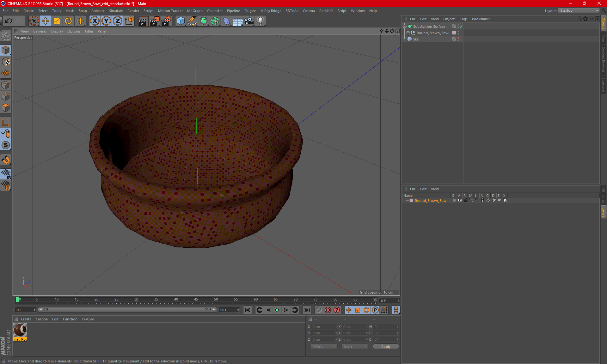Screen dimensions: 607x364
Task: Add a Cube primitive object
Action: click(x=181, y=21)
